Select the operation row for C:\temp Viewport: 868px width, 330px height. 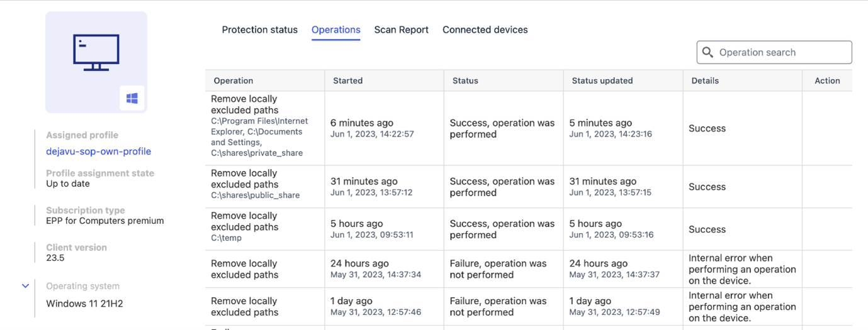529,229
